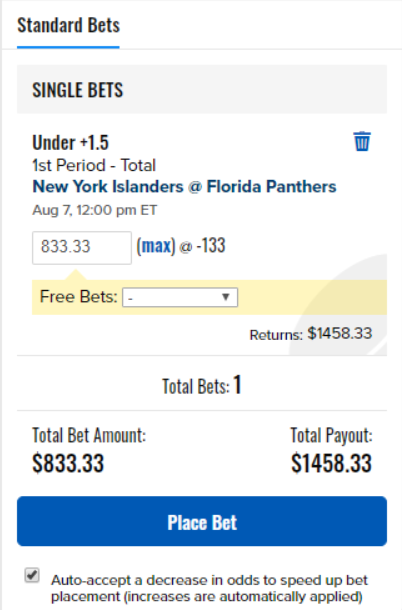Click the Aug 7, 12:00 pm ET date
Image resolution: width=402 pixels, height=610 pixels.
tap(95, 210)
